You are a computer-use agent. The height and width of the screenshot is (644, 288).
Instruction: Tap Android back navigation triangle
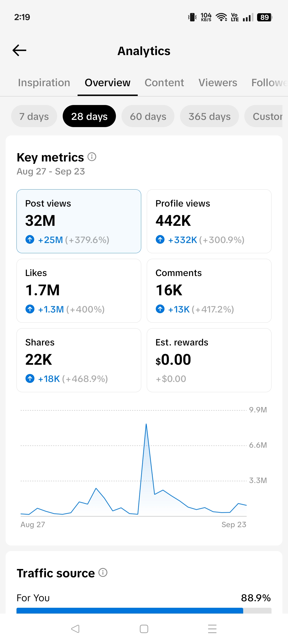click(75, 628)
